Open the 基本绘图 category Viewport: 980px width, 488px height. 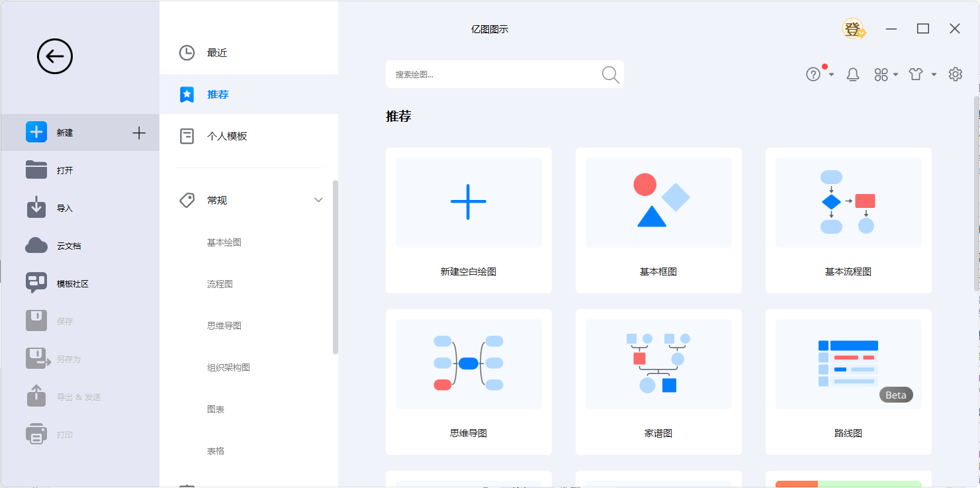[224, 242]
